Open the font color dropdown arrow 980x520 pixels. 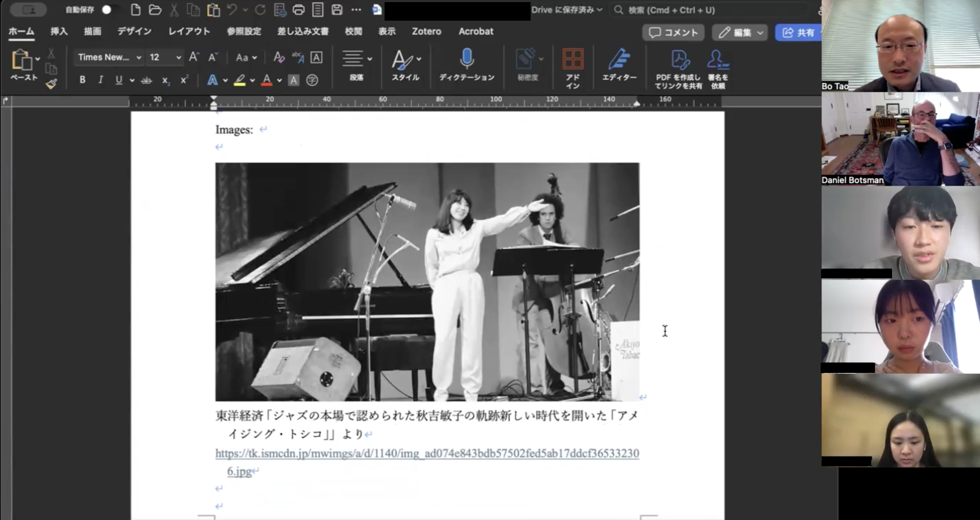pos(279,80)
